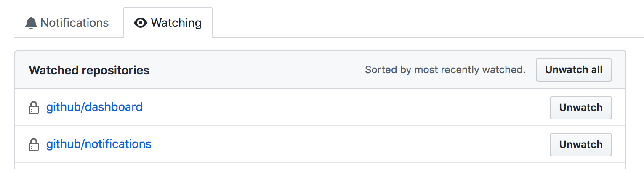The image size is (644, 169).
Task: Select the Watching tab label
Action: click(x=176, y=23)
